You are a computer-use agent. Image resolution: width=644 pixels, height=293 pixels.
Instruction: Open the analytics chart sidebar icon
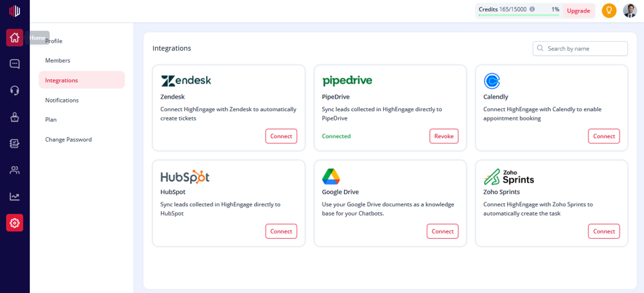click(x=15, y=196)
